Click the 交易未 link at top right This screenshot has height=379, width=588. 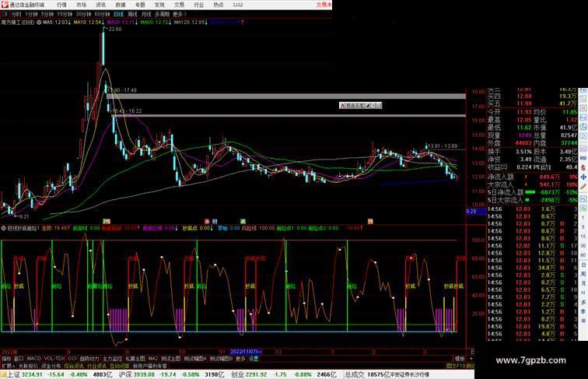[324, 5]
